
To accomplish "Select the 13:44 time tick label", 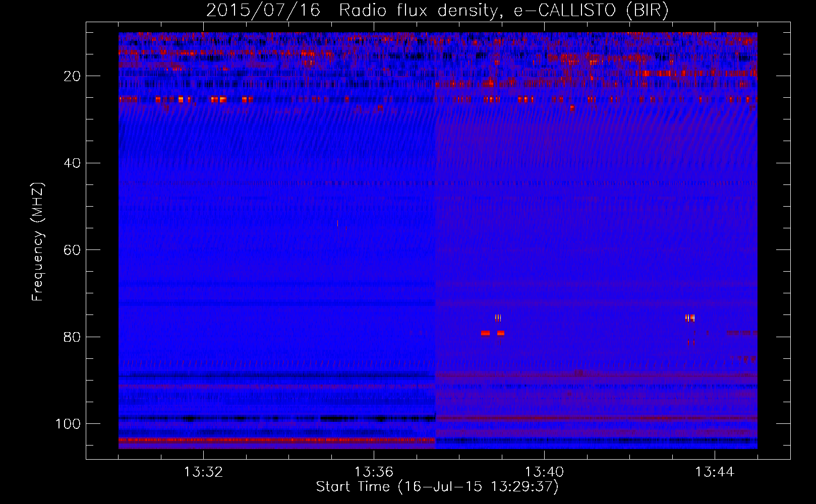I will coord(715,472).
